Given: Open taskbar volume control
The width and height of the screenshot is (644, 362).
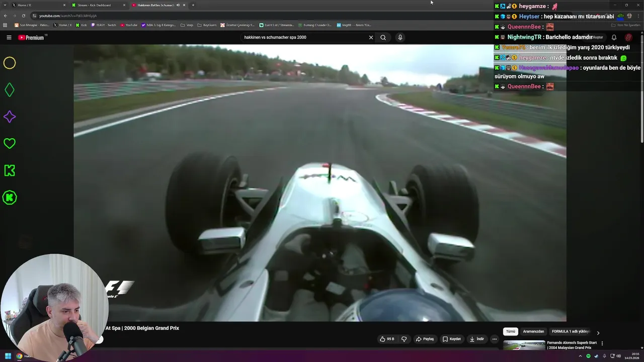Looking at the screenshot, I should 618,356.
